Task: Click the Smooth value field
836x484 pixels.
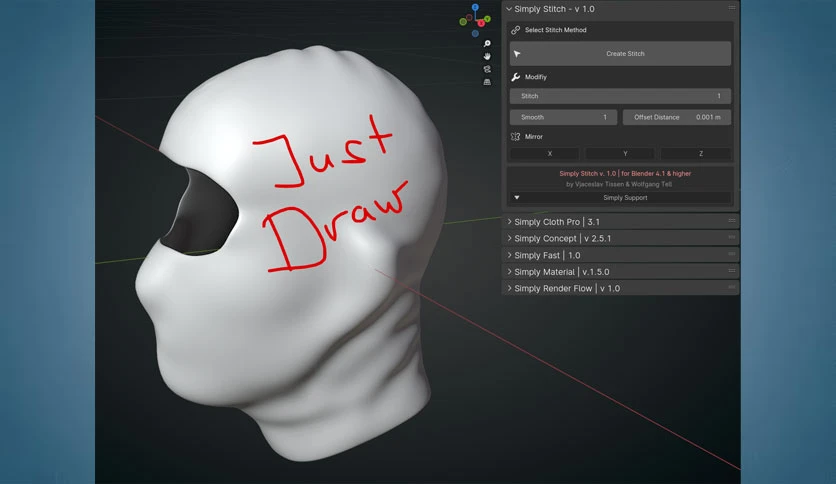Action: click(x=564, y=117)
